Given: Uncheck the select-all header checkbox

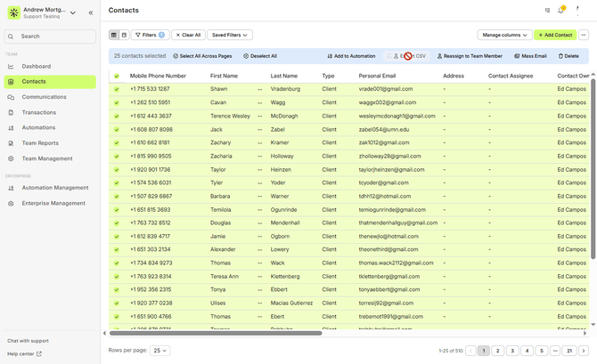Looking at the screenshot, I should (116, 77).
